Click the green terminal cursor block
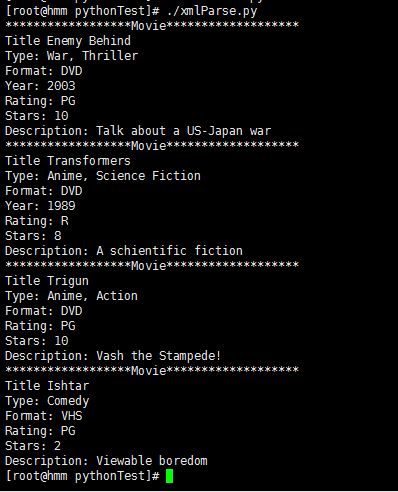This screenshot has width=398, height=492. [x=169, y=476]
